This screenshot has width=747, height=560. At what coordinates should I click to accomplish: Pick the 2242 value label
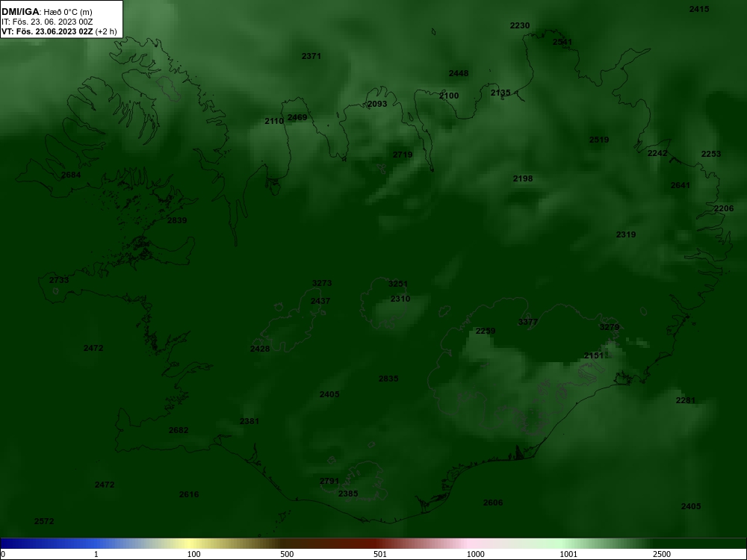(x=657, y=153)
